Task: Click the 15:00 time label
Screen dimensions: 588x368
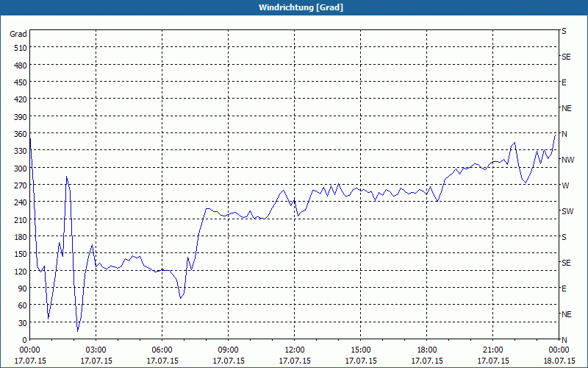Action: tap(361, 350)
